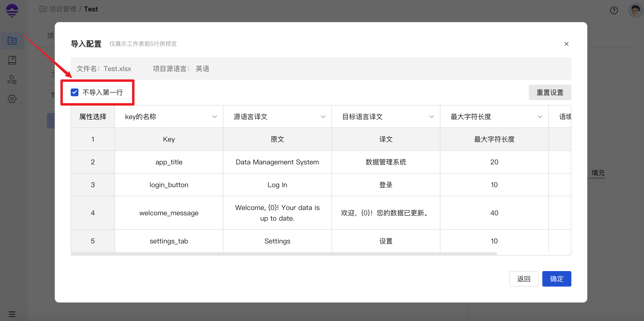Toggle sidebar with hamburger menu icon

pyautogui.click(x=12, y=314)
